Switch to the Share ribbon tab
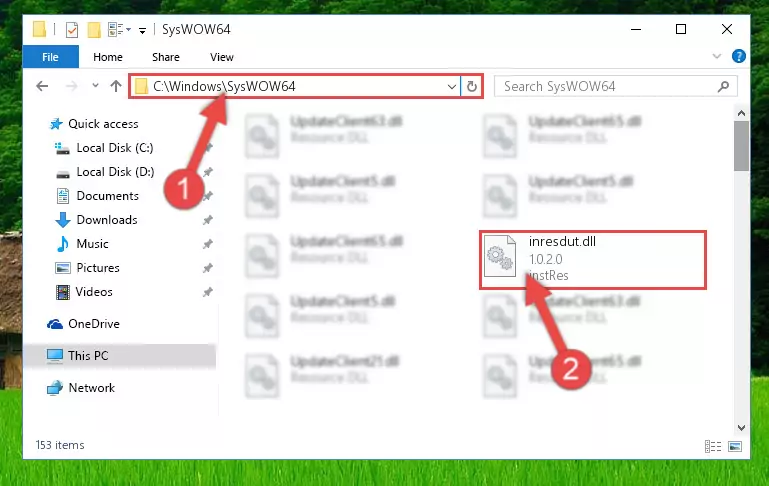 [166, 57]
